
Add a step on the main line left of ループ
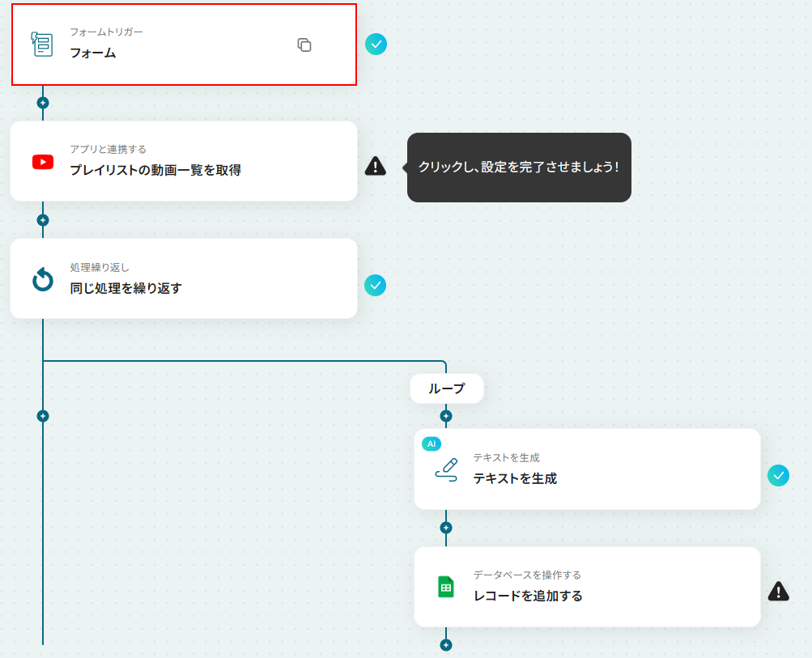(x=43, y=416)
